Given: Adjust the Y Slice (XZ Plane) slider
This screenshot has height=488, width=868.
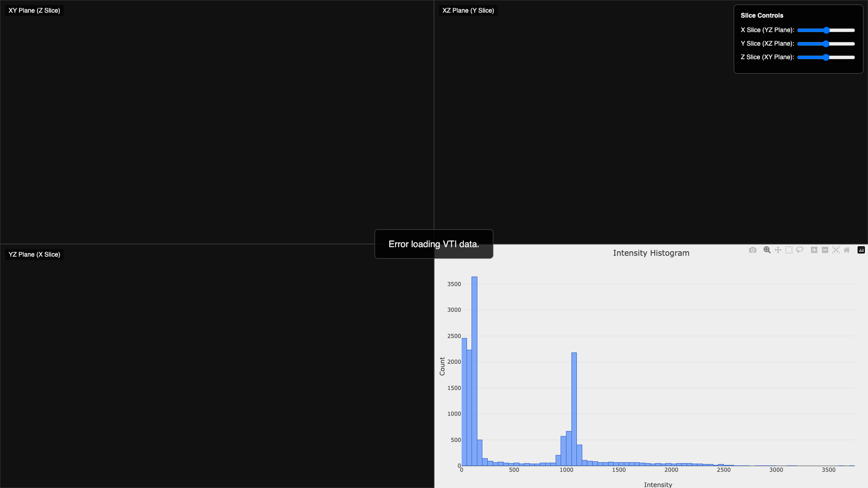Looking at the screenshot, I should point(826,44).
